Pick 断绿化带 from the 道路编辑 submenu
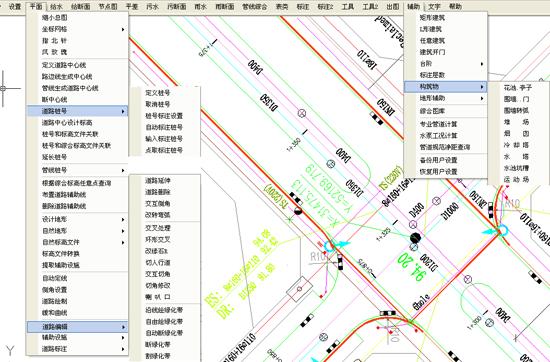The width and height of the screenshot is (550, 362). (157, 344)
